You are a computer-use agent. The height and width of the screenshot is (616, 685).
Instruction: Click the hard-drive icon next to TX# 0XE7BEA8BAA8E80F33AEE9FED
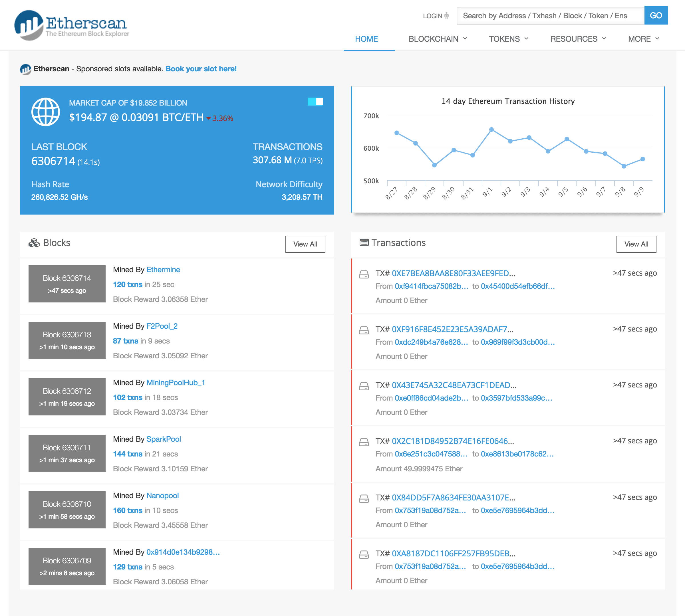pos(364,275)
